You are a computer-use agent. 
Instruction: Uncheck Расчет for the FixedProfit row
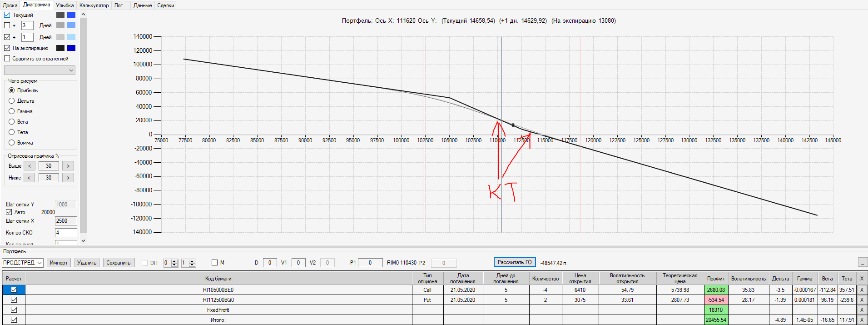click(14, 310)
